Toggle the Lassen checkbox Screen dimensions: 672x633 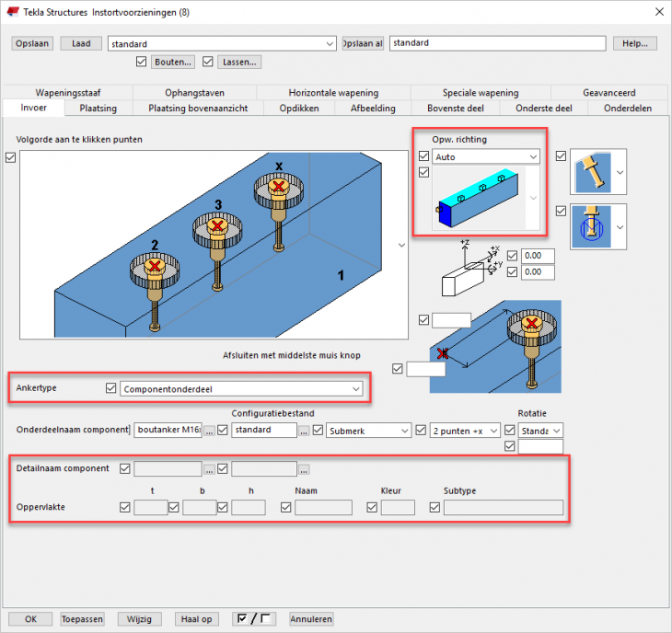click(208, 63)
